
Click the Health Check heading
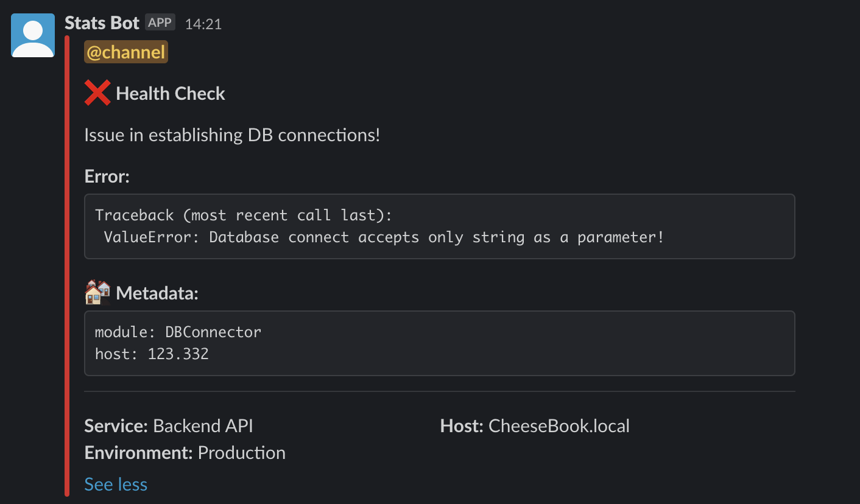[171, 94]
